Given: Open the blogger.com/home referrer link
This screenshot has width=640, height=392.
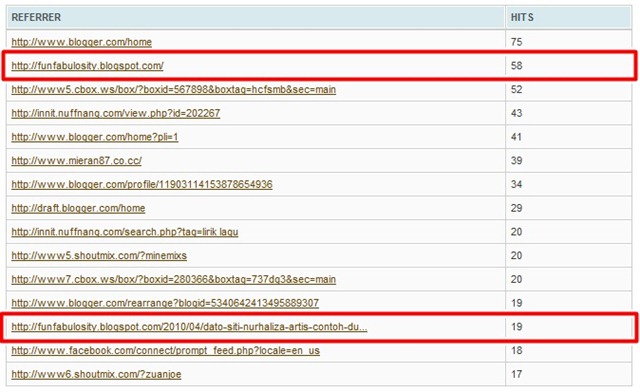Looking at the screenshot, I should click(82, 42).
